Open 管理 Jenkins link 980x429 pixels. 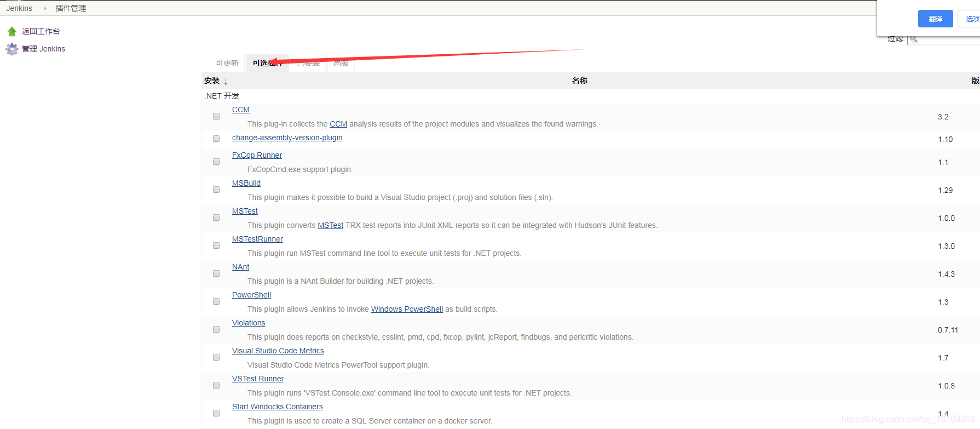click(x=43, y=49)
